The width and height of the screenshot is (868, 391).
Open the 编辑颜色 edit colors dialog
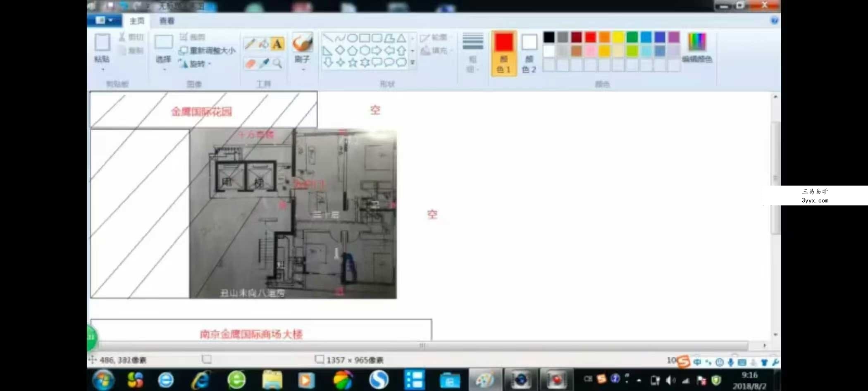point(697,48)
